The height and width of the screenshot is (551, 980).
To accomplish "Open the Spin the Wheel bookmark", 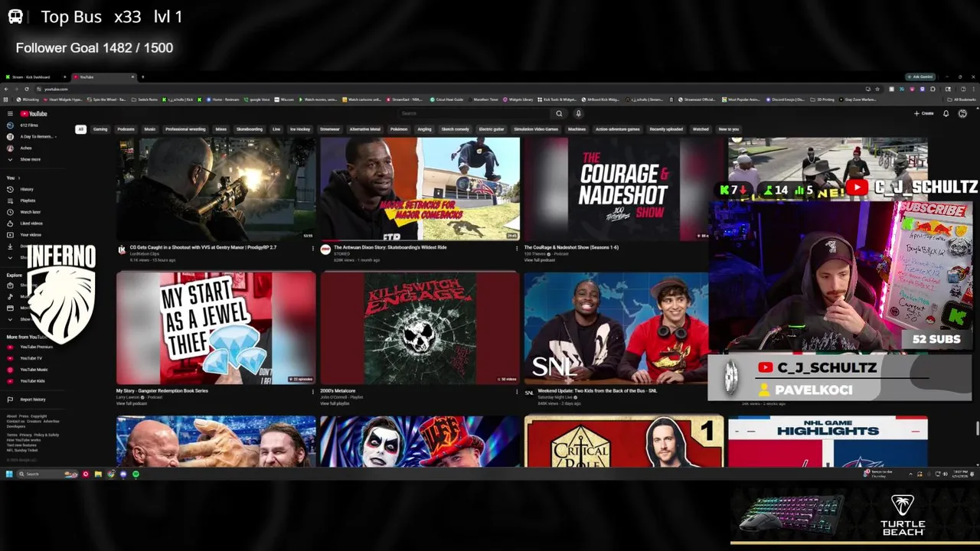I will tap(107, 99).
